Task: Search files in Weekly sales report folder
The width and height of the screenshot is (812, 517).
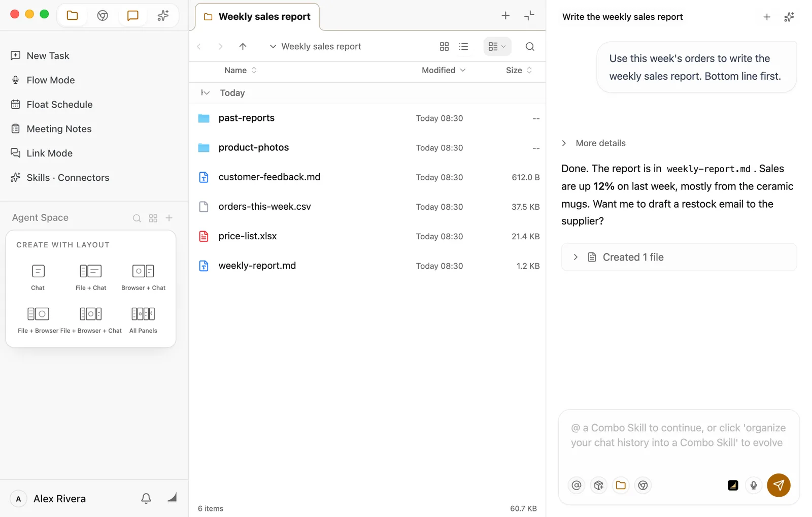Action: [530, 46]
